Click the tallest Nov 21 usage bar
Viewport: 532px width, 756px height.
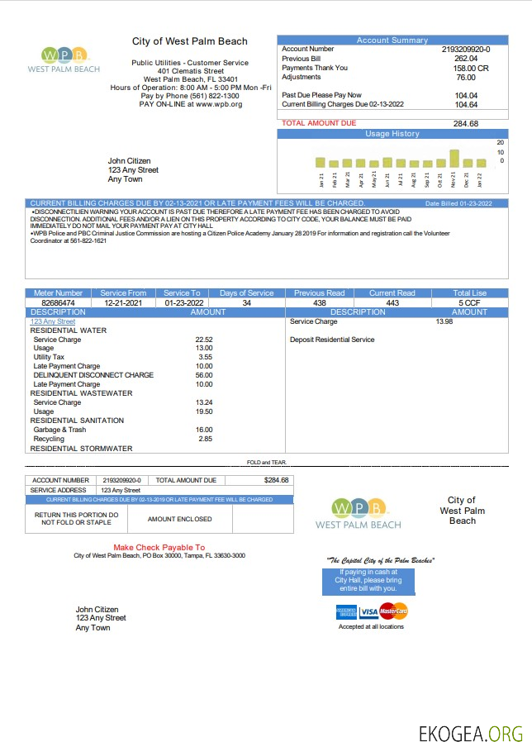(454, 158)
